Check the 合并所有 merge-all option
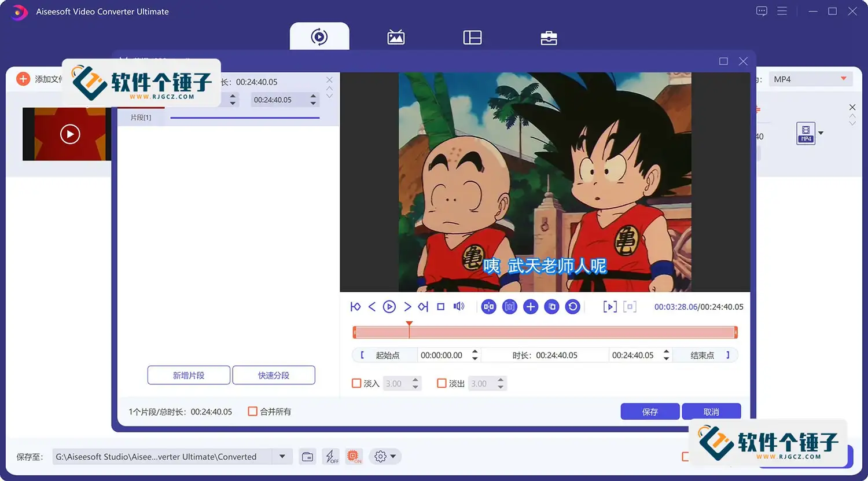This screenshot has height=481, width=868. pyautogui.click(x=253, y=411)
